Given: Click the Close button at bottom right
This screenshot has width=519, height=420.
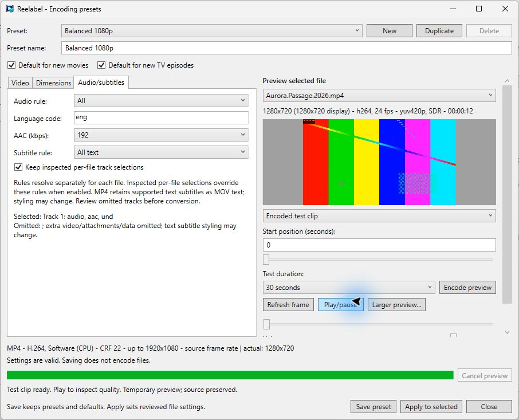Looking at the screenshot, I should tap(489, 406).
